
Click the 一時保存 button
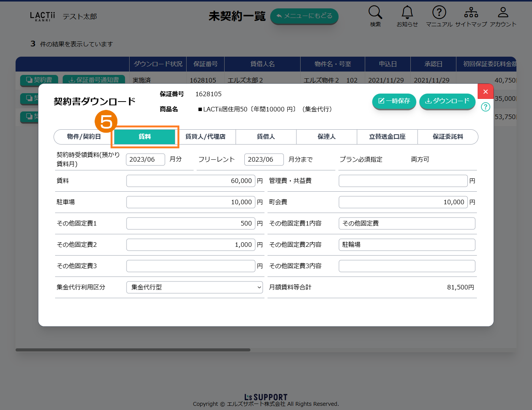point(394,101)
